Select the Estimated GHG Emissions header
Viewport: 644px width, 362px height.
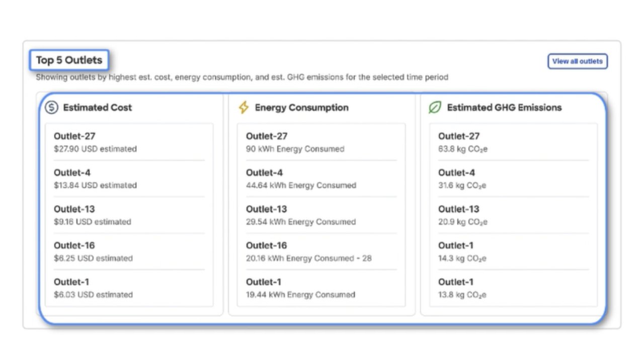coord(505,107)
